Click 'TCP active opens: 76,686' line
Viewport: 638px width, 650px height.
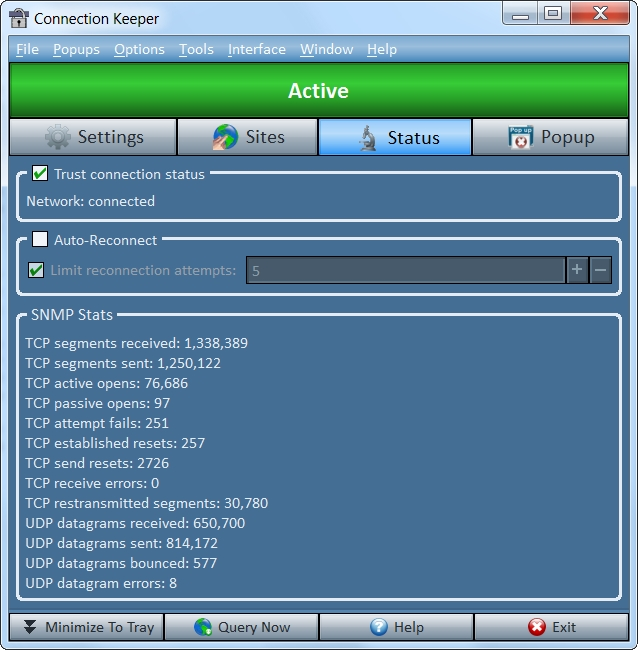click(x=107, y=383)
